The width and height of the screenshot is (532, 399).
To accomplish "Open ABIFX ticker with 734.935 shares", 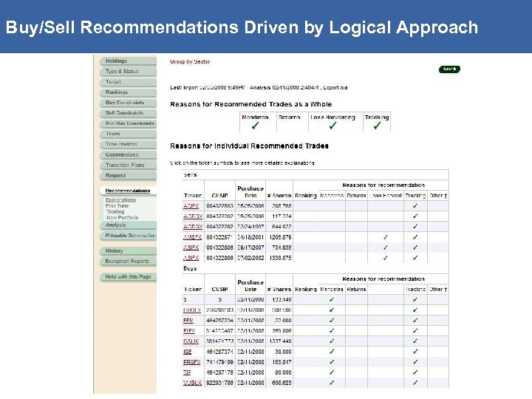I will point(191,248).
